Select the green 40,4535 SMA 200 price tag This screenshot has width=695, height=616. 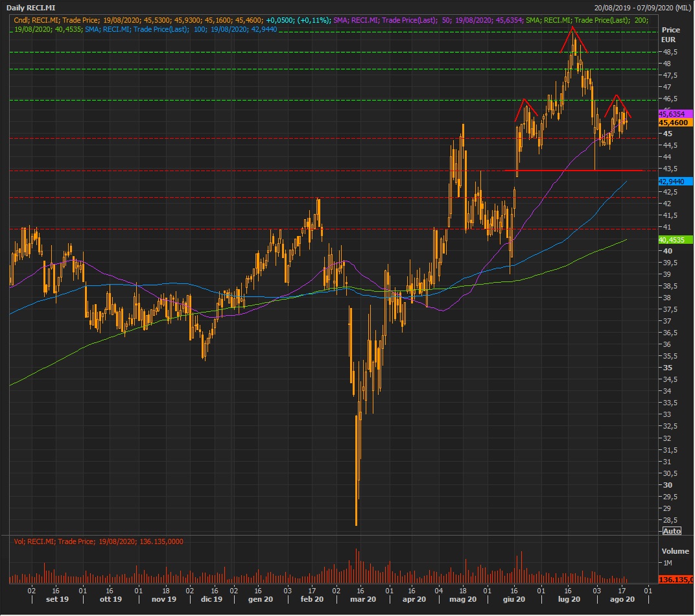[x=672, y=239]
